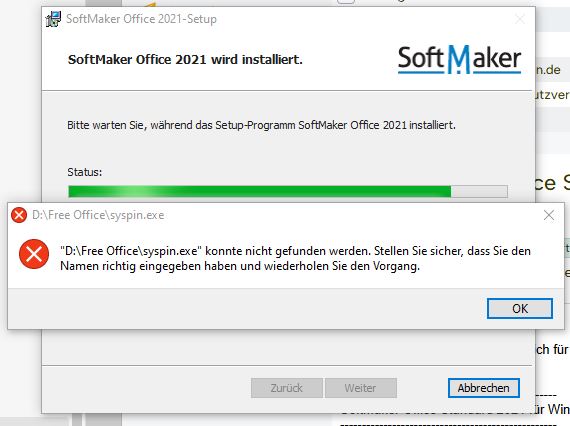Click the heading SoftMaker Office 2021 wird installiert

pos(185,59)
